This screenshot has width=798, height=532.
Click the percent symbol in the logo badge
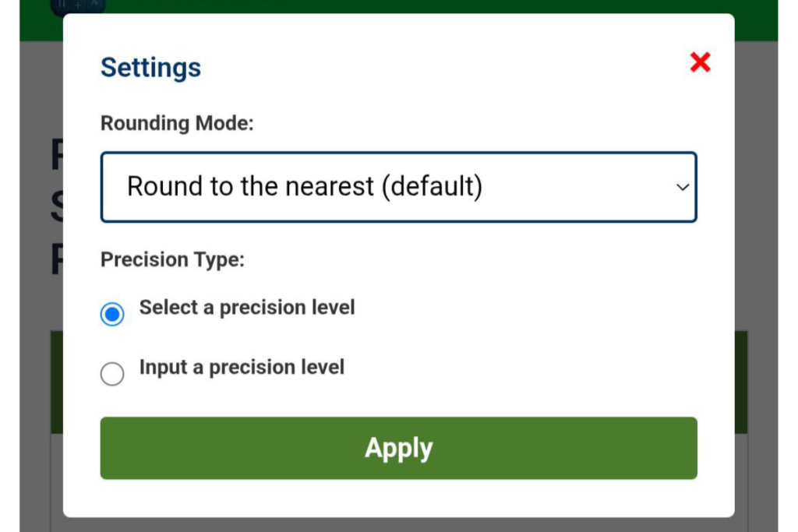point(94,3)
